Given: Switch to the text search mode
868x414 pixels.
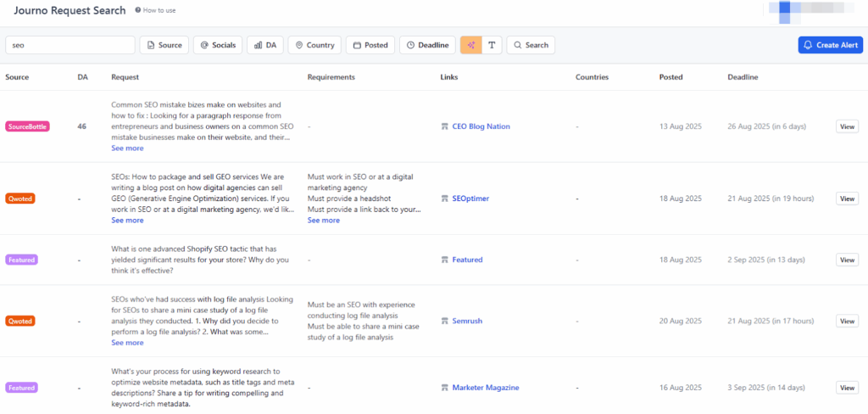Looking at the screenshot, I should click(492, 45).
